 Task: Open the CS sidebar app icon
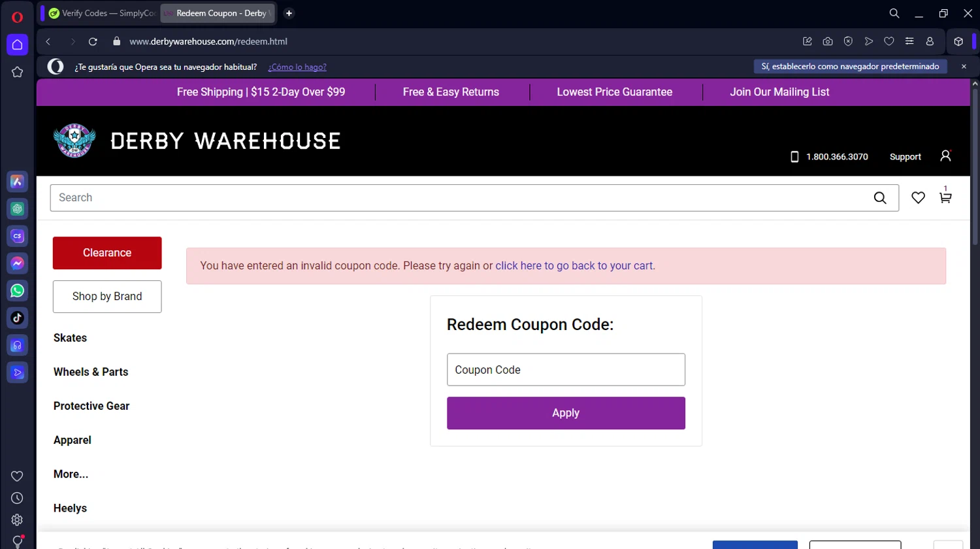pyautogui.click(x=18, y=236)
